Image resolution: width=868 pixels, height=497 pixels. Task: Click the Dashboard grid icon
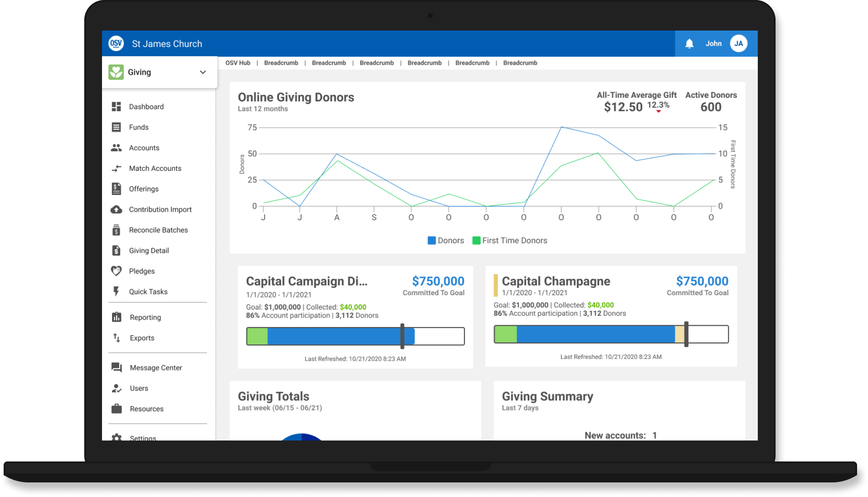tap(117, 107)
